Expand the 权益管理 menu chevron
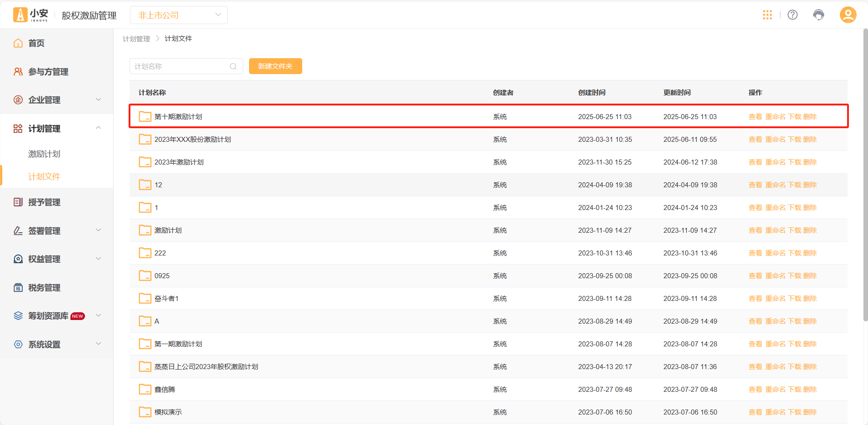The height and width of the screenshot is (425, 868). point(99,259)
